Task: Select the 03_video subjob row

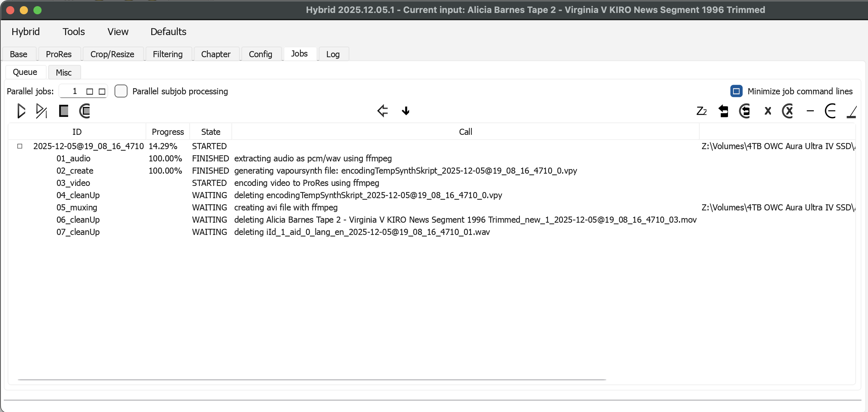Action: 73,183
